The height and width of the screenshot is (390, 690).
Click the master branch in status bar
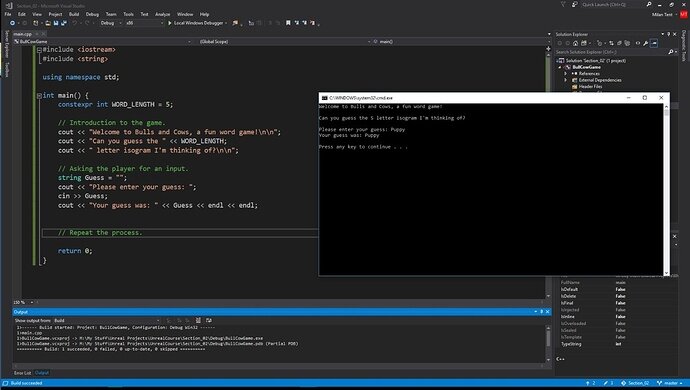coord(670,383)
